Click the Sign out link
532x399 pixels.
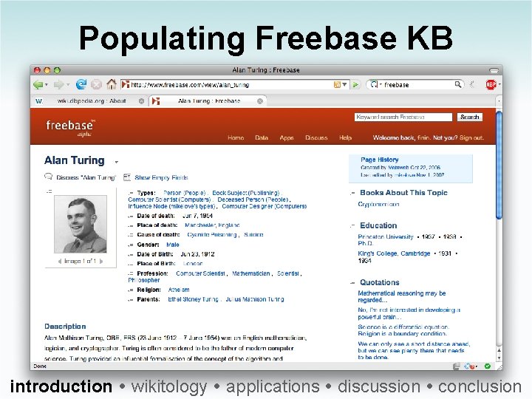(471, 137)
